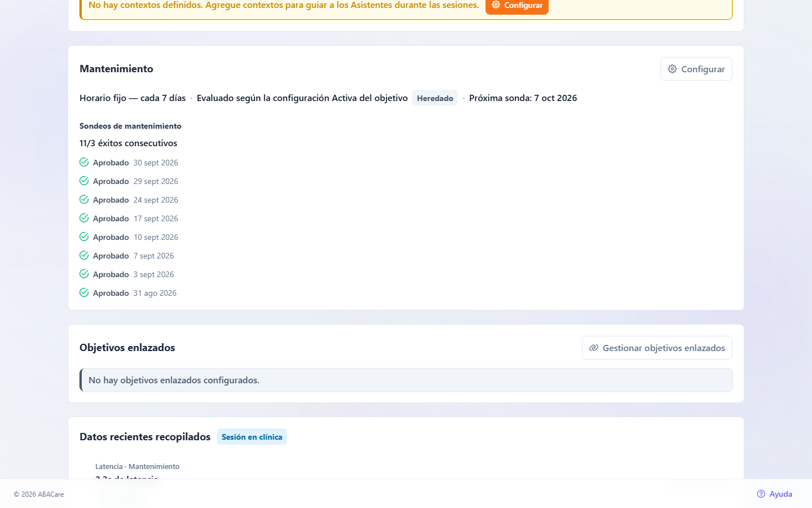Click Evaluado según la configuración Activa text
This screenshot has width=812, height=508.
302,98
